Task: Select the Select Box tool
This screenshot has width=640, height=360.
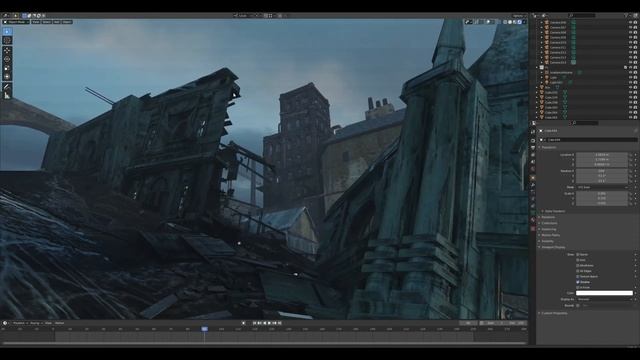Action: point(7,31)
